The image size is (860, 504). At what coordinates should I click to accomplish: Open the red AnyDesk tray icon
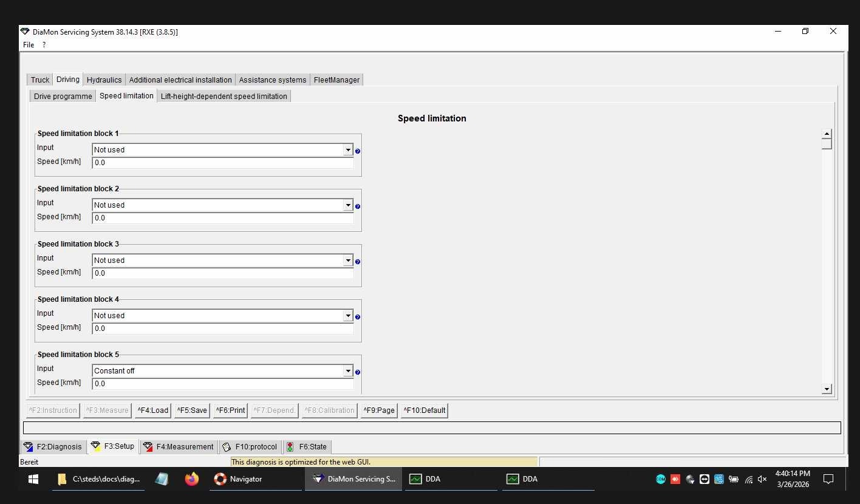click(x=675, y=479)
